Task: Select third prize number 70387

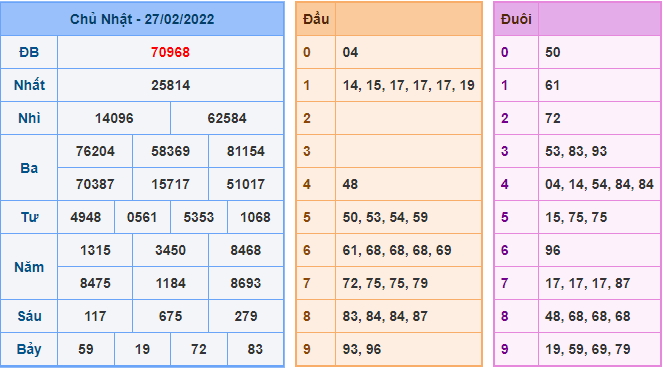Action: tap(95, 184)
